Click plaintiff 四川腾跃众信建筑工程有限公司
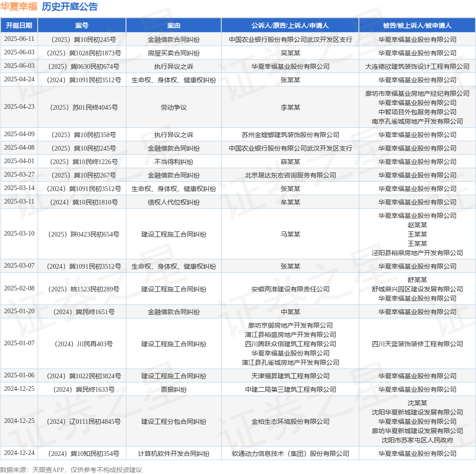 (x=290, y=344)
